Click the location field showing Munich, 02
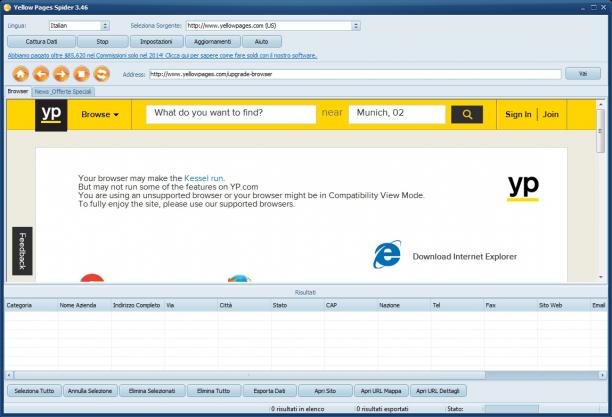Image resolution: width=612 pixels, height=417 pixels. [397, 114]
